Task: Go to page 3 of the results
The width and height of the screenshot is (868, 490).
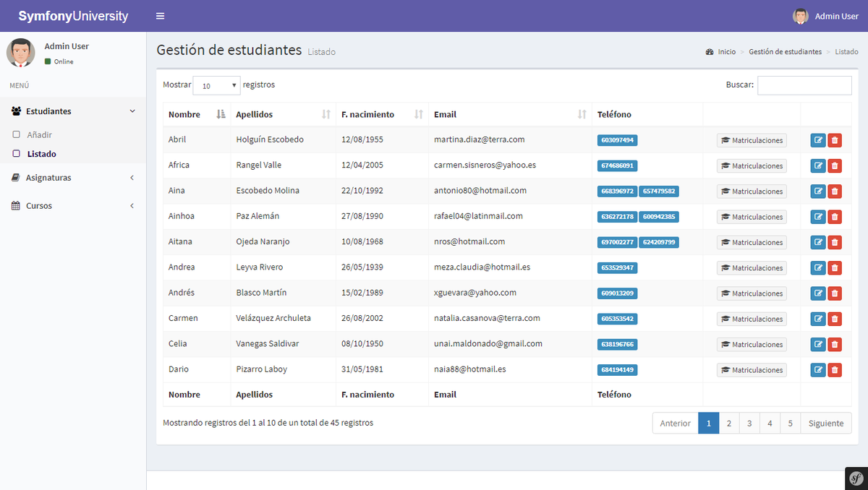Action: click(x=749, y=423)
